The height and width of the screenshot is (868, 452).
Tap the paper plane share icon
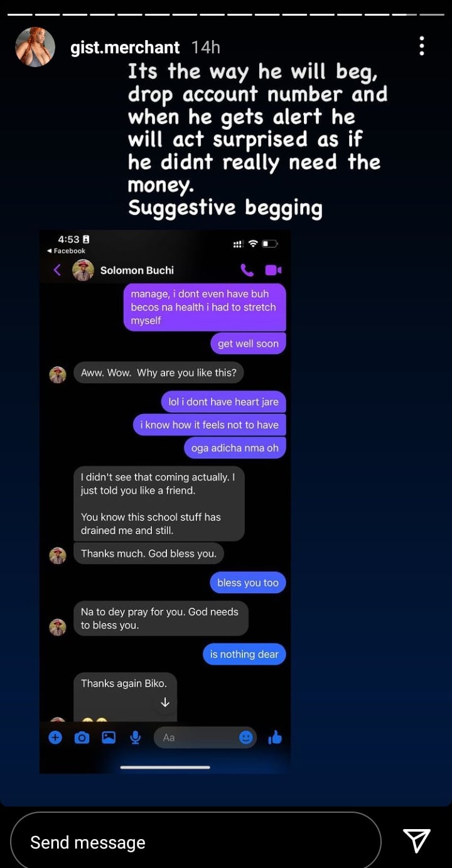[416, 840]
